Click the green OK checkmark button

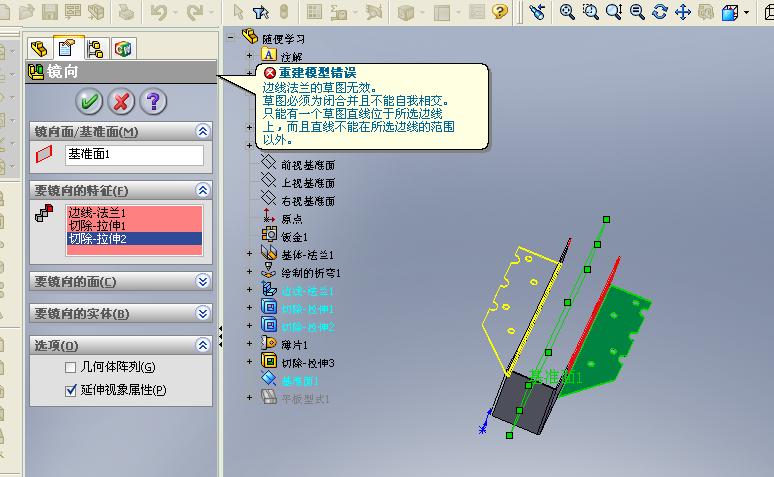pyautogui.click(x=89, y=102)
